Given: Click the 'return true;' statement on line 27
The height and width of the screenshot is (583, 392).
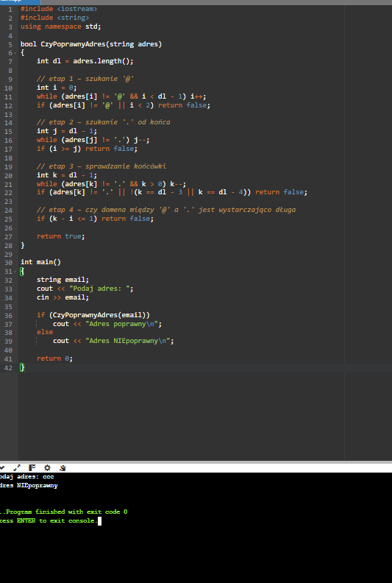Looking at the screenshot, I should [61, 236].
